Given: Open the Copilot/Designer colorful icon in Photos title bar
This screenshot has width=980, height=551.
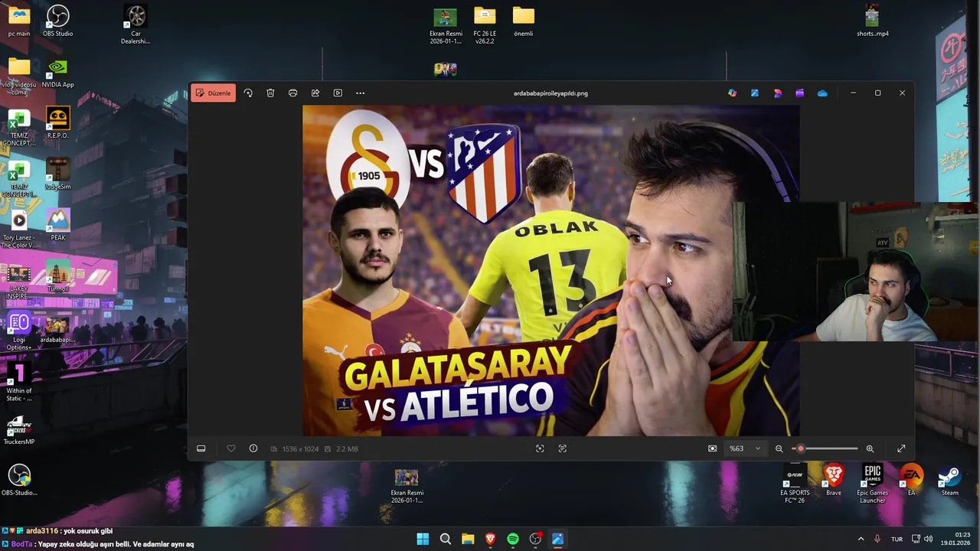Looking at the screenshot, I should tap(733, 93).
